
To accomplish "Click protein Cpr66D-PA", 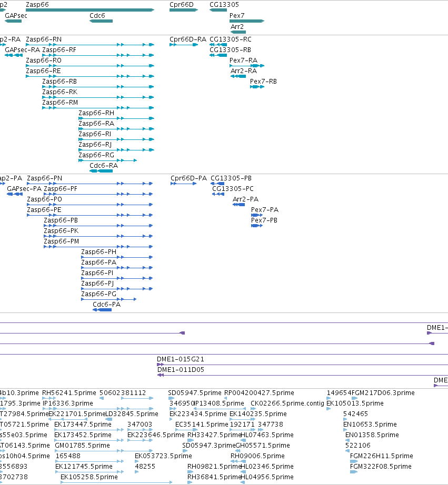I will [189, 178].
